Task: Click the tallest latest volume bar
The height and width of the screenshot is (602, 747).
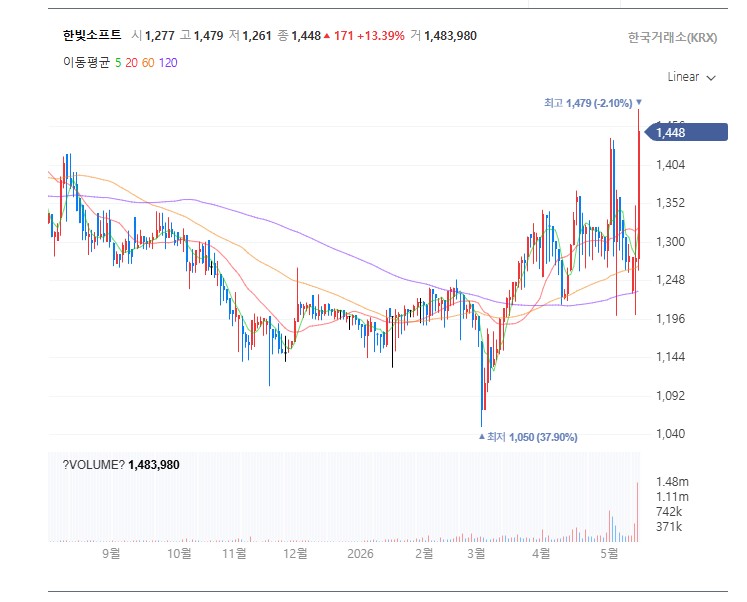Action: click(637, 512)
